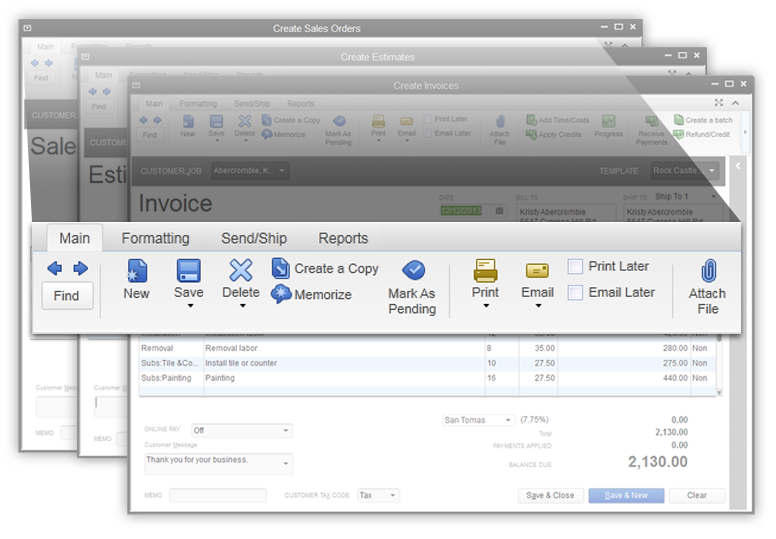Viewport: 776px width, 539px height.
Task: Toggle full-screen icon in Create Invoices window
Action: pos(719,102)
